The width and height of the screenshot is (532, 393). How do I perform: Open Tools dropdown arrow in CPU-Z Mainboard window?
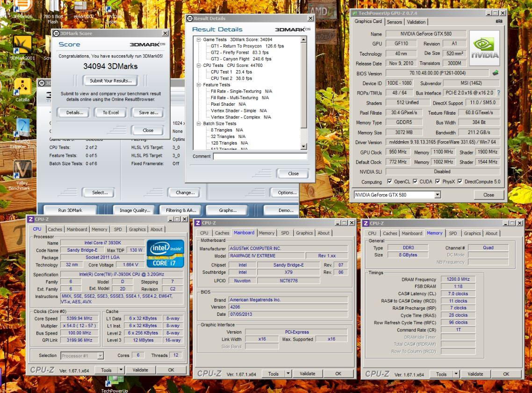[x=288, y=373]
